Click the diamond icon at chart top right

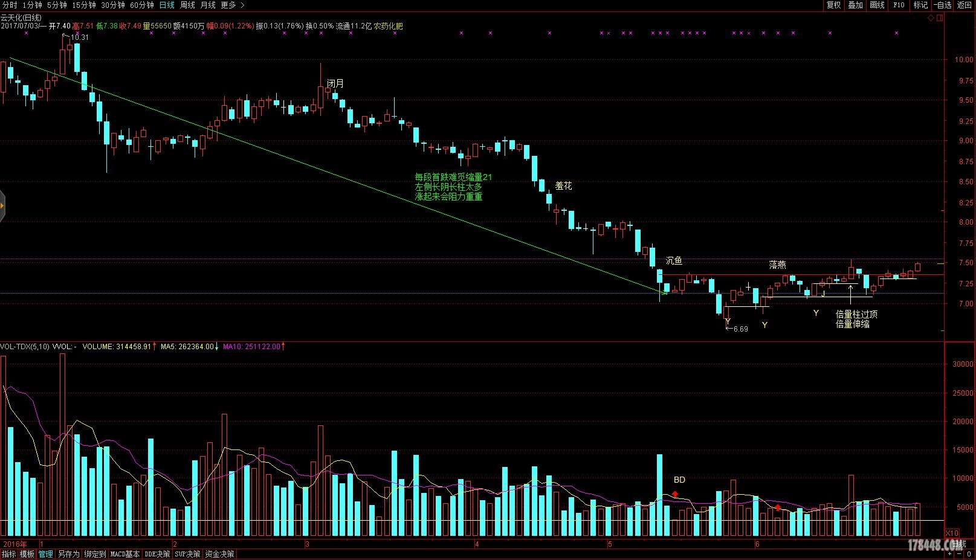[931, 18]
